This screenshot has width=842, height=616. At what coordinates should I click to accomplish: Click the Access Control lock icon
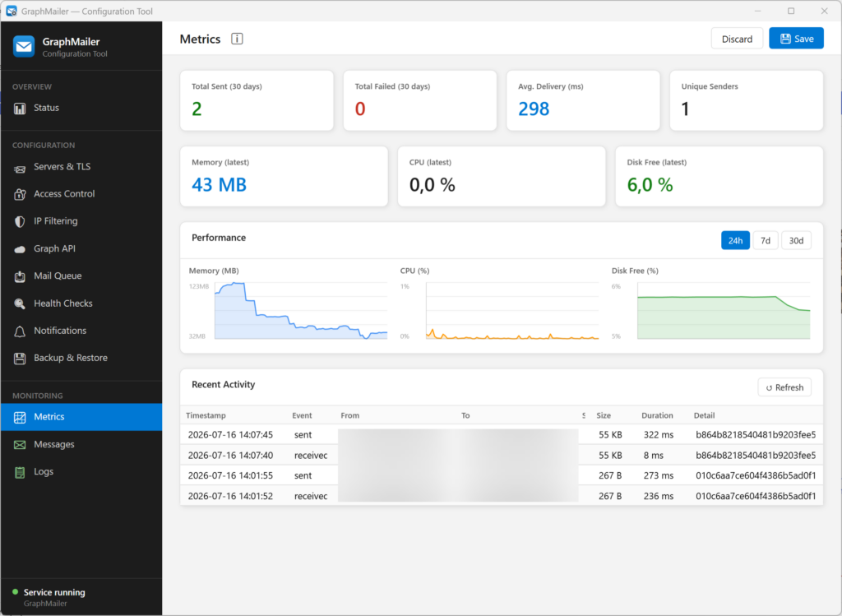point(20,194)
